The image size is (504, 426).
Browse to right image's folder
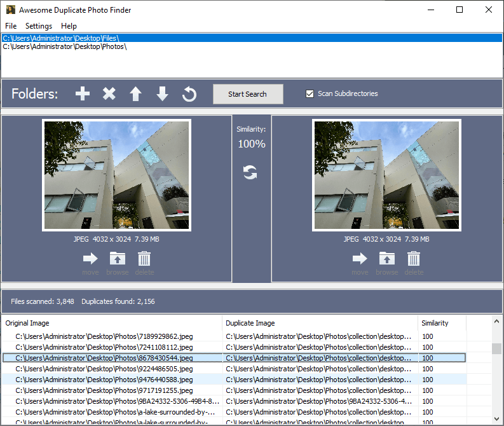[x=386, y=259]
